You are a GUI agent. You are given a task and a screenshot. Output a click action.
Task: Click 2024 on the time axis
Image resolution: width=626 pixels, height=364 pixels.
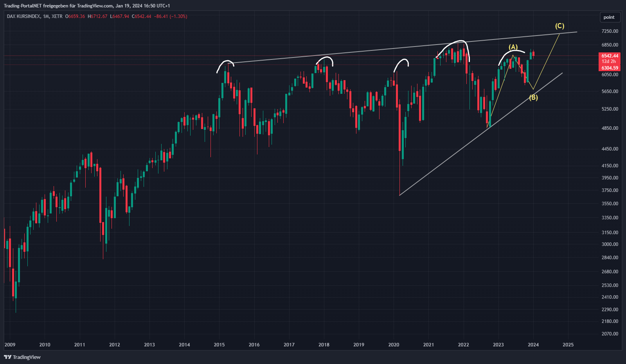[x=533, y=344]
